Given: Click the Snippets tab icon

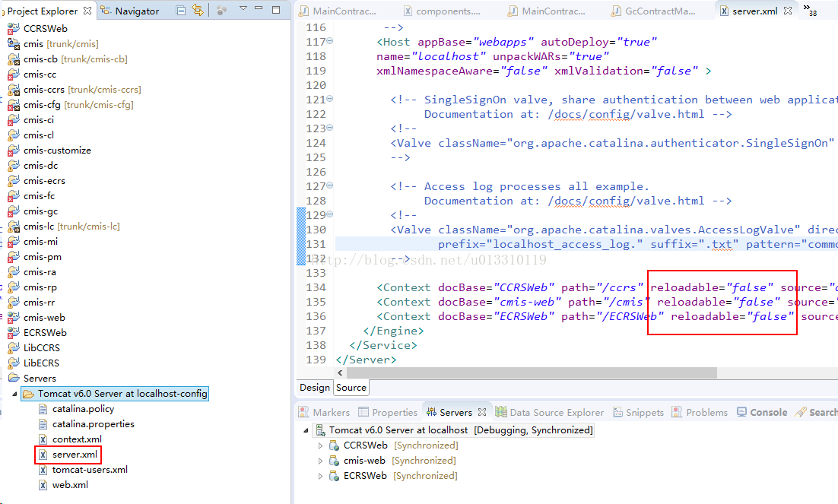Looking at the screenshot, I should 619,412.
